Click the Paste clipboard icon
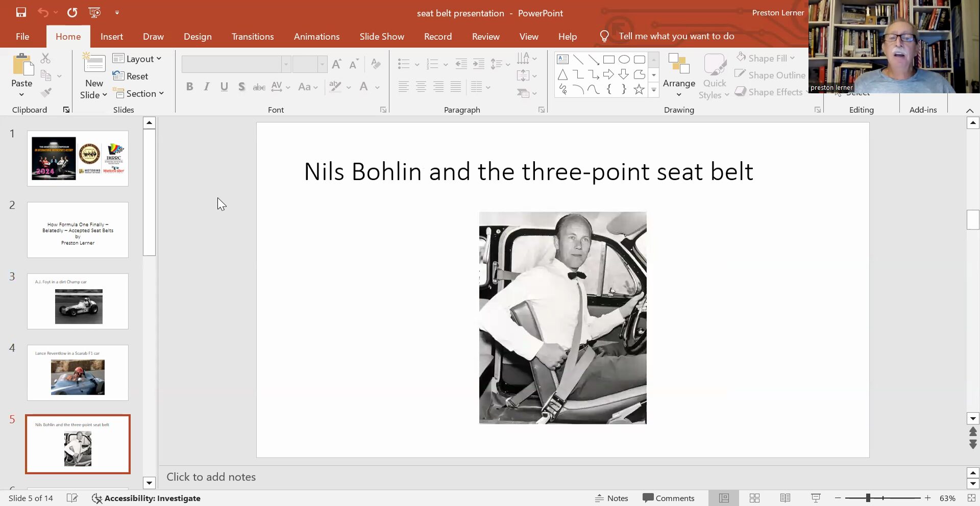The image size is (980, 506). [22, 65]
